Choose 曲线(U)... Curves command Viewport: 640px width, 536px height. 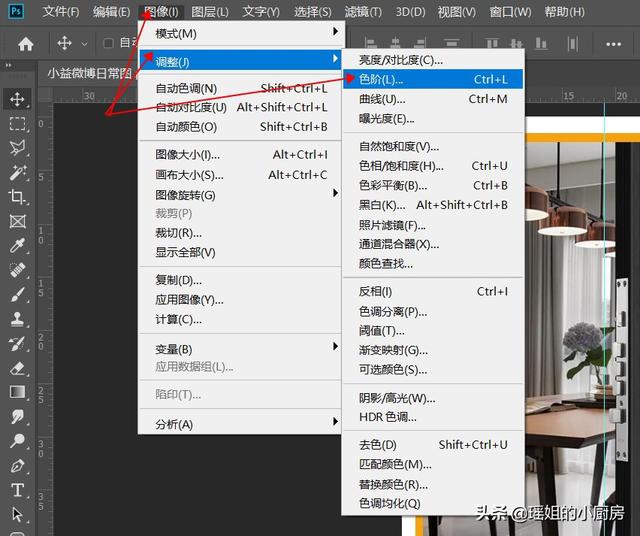coord(433,99)
